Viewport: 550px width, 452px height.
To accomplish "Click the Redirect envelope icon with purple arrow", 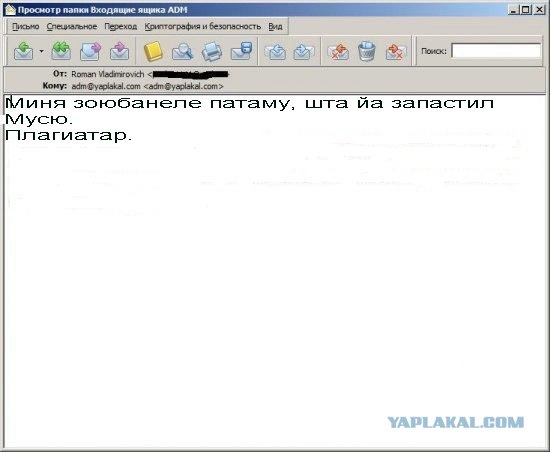I will click(x=119, y=51).
